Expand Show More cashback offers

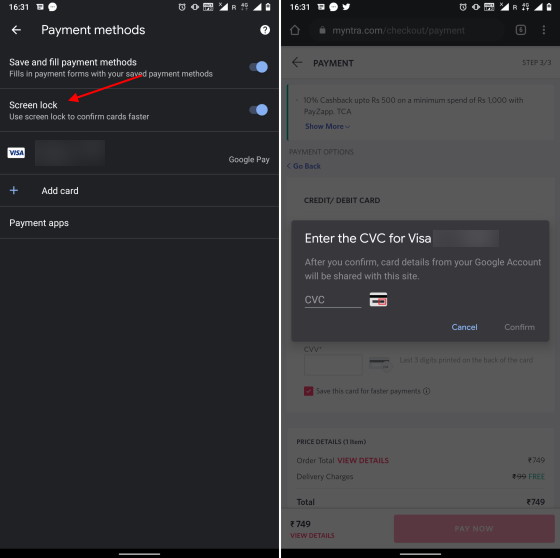[328, 126]
